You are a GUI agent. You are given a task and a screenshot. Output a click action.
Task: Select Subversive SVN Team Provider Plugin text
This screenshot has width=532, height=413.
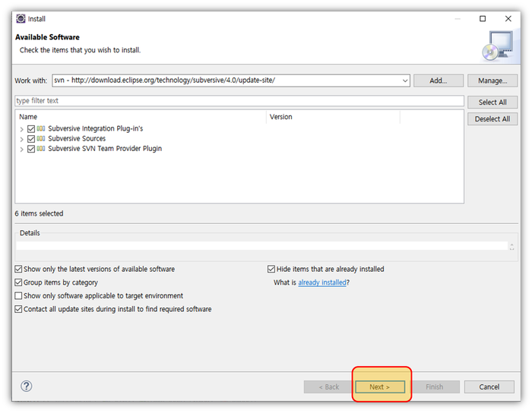[x=105, y=148]
